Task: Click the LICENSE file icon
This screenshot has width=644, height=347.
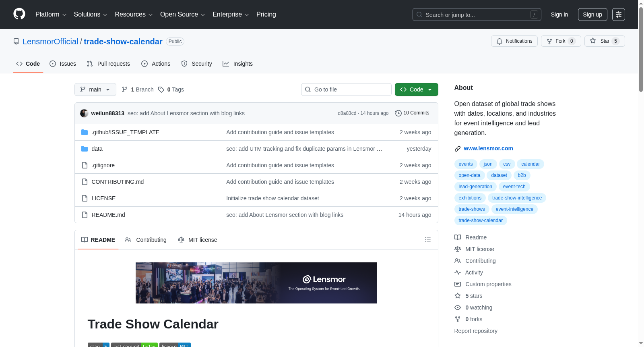Action: tap(85, 198)
